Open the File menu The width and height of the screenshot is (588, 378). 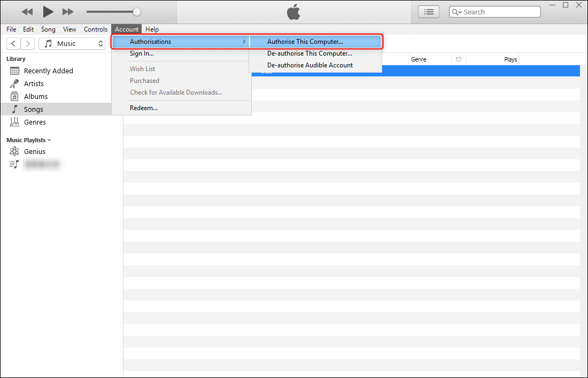point(11,29)
